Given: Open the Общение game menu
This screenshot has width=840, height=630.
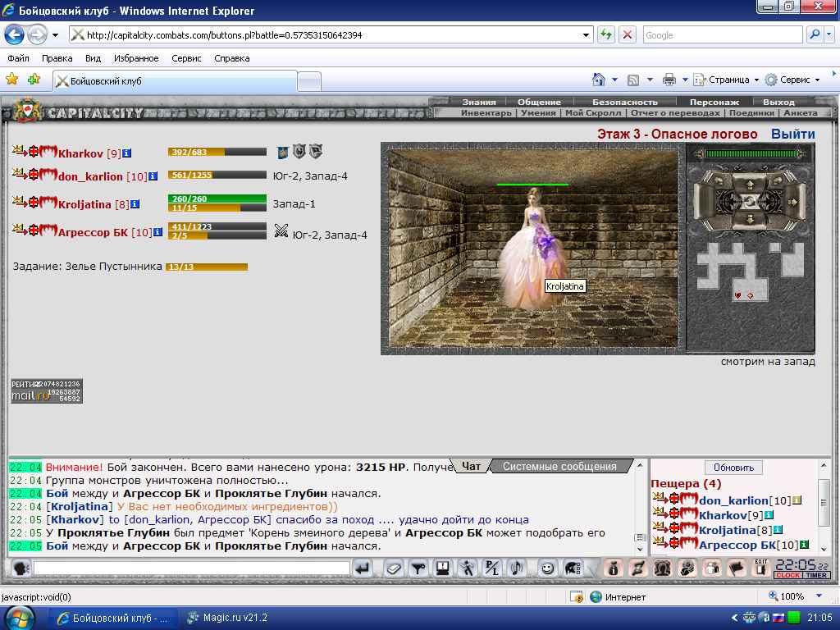Looking at the screenshot, I should click(x=539, y=102).
